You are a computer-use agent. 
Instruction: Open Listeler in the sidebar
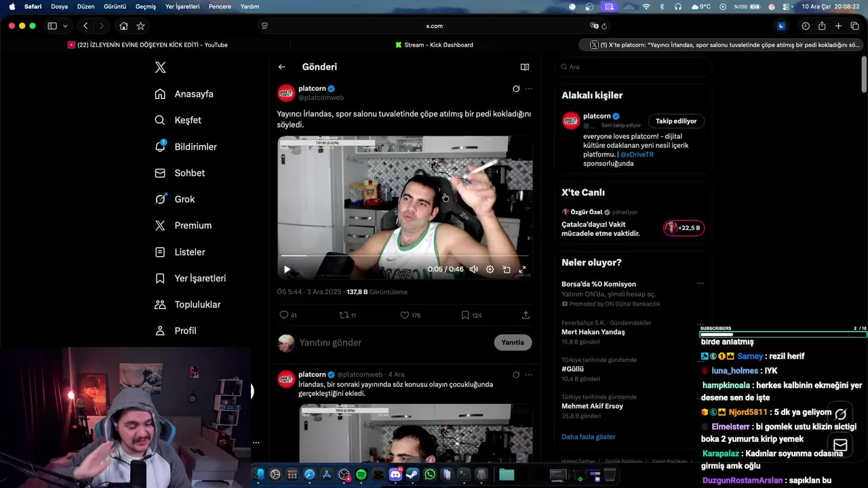[180, 252]
